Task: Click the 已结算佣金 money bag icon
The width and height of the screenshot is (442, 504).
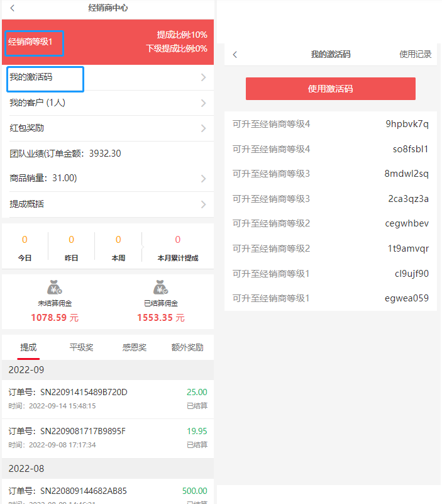Action: [x=161, y=288]
